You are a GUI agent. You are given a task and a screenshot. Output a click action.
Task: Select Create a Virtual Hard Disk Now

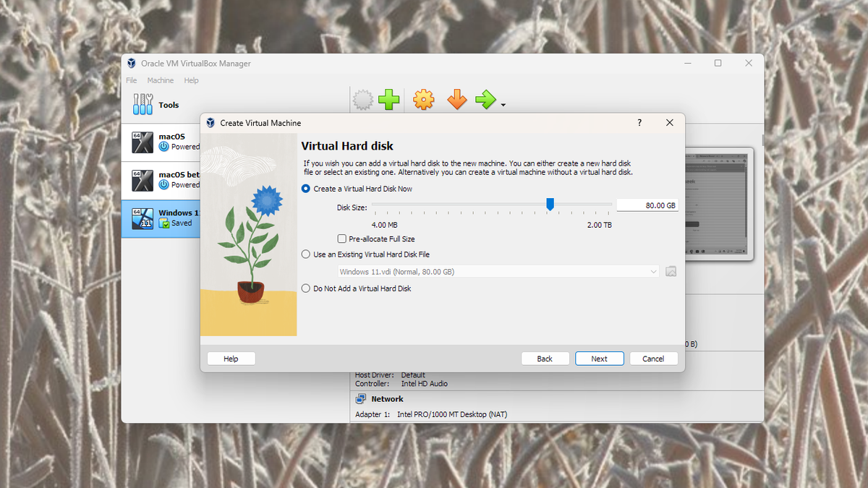(x=306, y=189)
